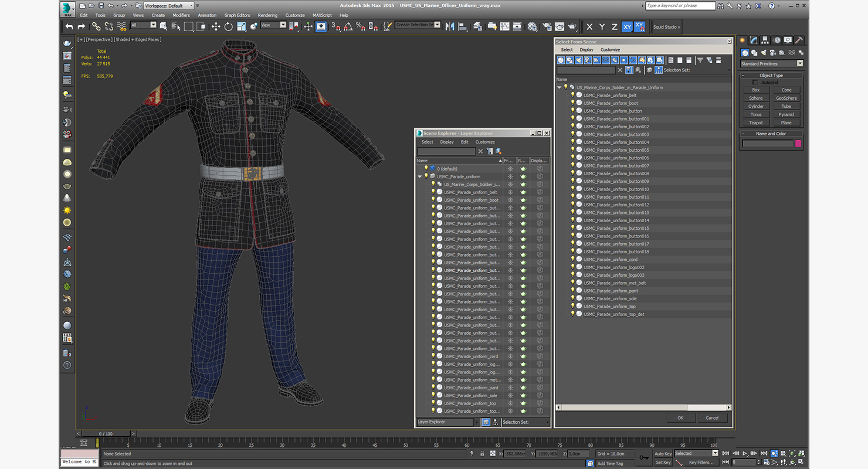Viewport: 868px width, 469px height.
Task: Open Create Selection Set dropdown
Action: [x=418, y=25]
